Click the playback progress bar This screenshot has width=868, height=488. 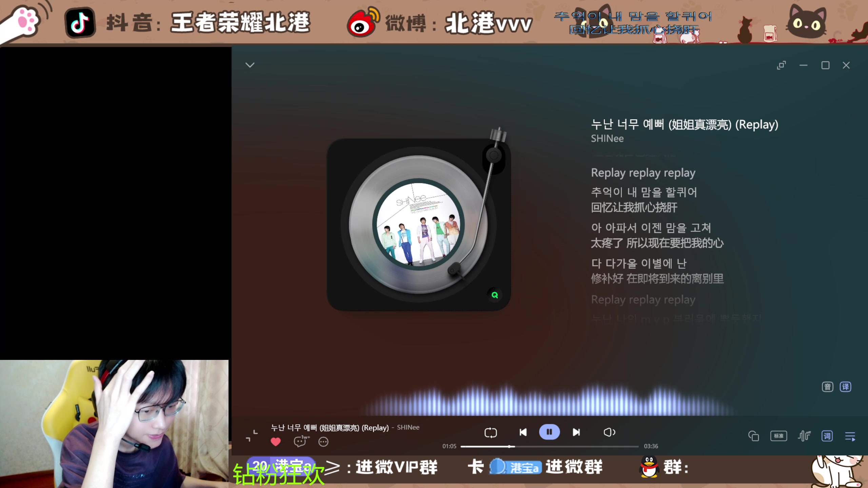[549, 446]
